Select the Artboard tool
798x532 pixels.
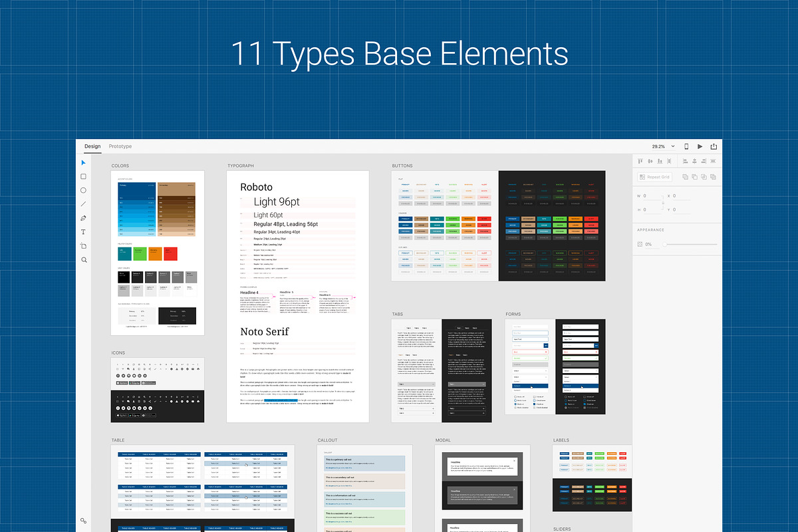coord(84,246)
